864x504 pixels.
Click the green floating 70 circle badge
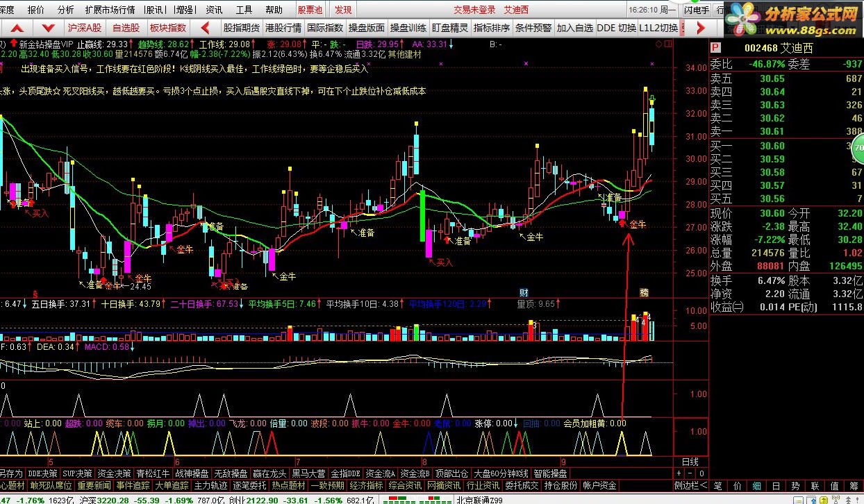click(858, 148)
